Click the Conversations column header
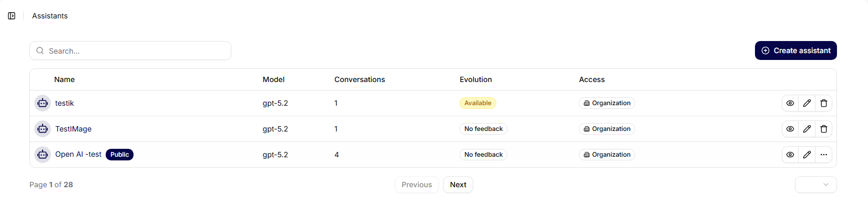This screenshot has width=868, height=213. (360, 79)
